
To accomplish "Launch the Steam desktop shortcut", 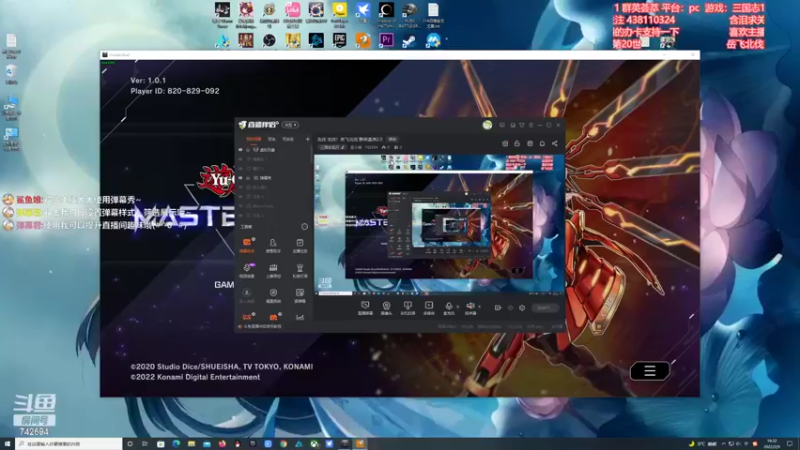I will [x=409, y=40].
